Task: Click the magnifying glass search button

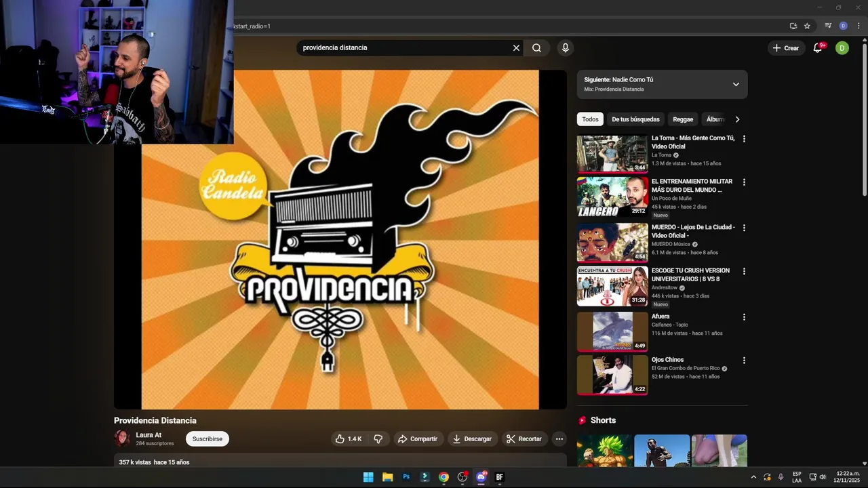Action: pos(536,48)
